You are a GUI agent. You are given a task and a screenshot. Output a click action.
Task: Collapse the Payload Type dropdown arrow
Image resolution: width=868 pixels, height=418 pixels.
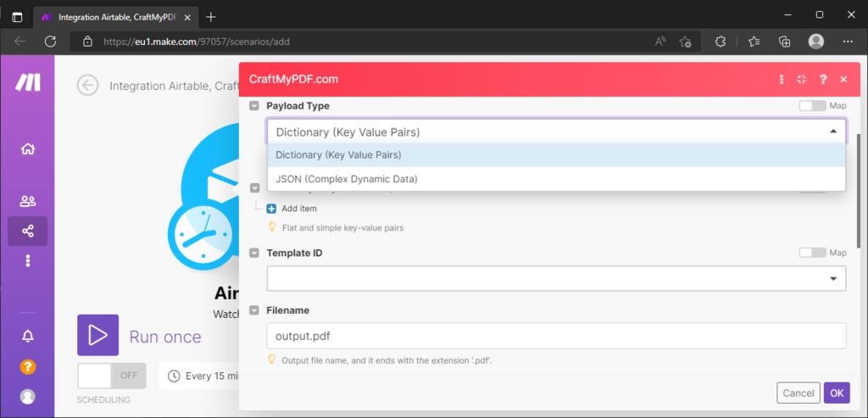tap(833, 131)
